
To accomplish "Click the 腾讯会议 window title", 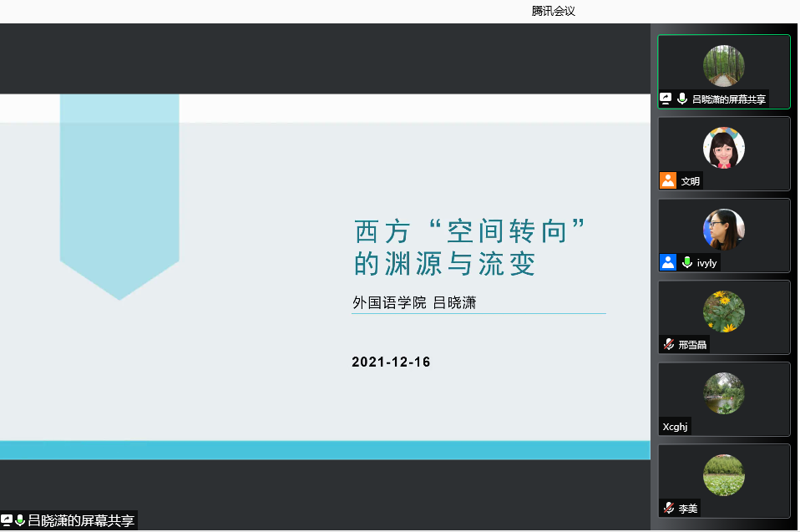I will point(554,11).
